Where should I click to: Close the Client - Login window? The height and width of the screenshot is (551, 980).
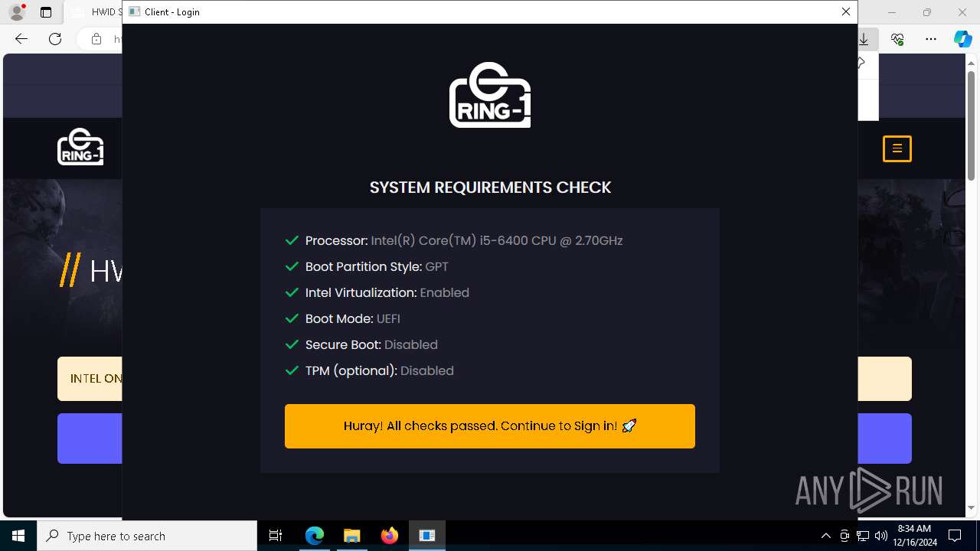tap(846, 11)
